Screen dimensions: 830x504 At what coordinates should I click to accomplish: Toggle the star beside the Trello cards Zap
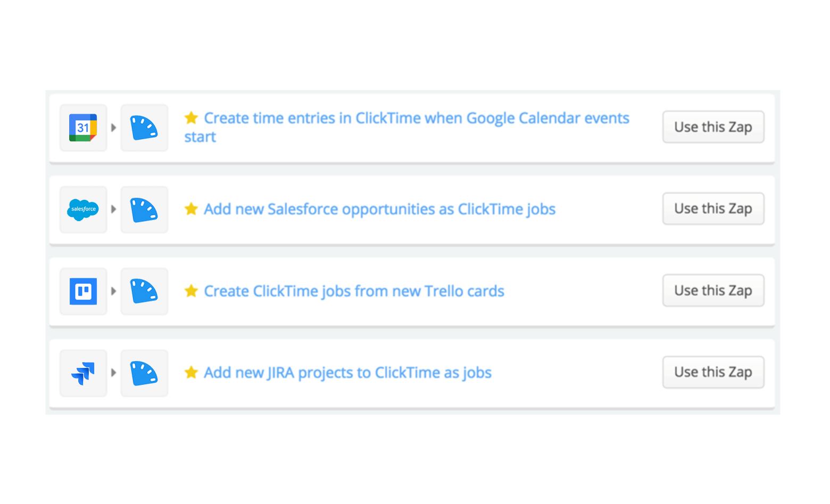coord(191,291)
